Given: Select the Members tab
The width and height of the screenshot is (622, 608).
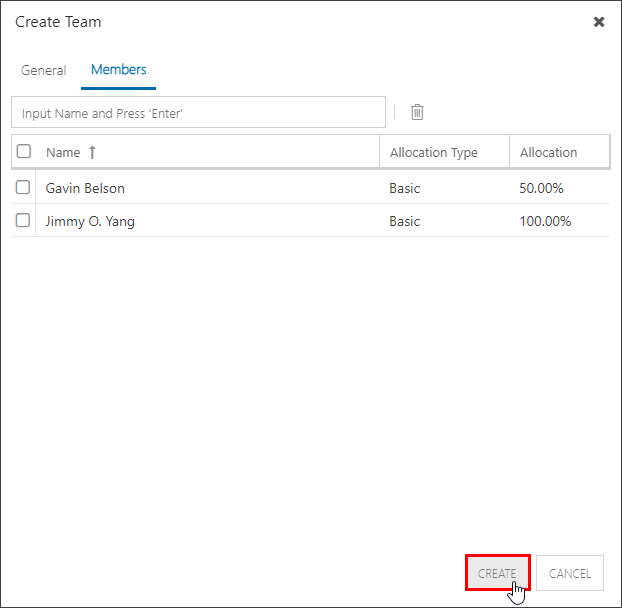Looking at the screenshot, I should (x=119, y=69).
